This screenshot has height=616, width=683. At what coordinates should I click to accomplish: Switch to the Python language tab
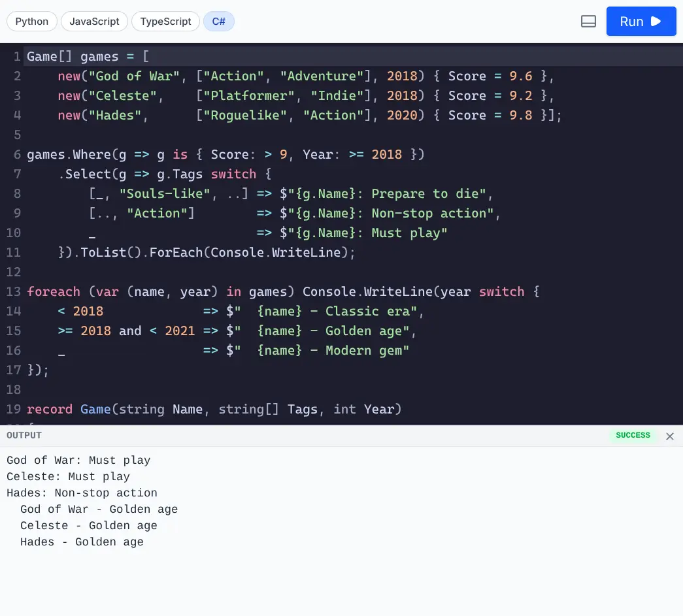click(31, 21)
